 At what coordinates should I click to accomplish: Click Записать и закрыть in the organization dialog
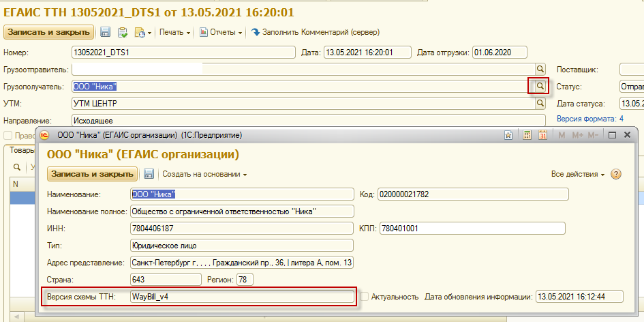pyautogui.click(x=91, y=174)
